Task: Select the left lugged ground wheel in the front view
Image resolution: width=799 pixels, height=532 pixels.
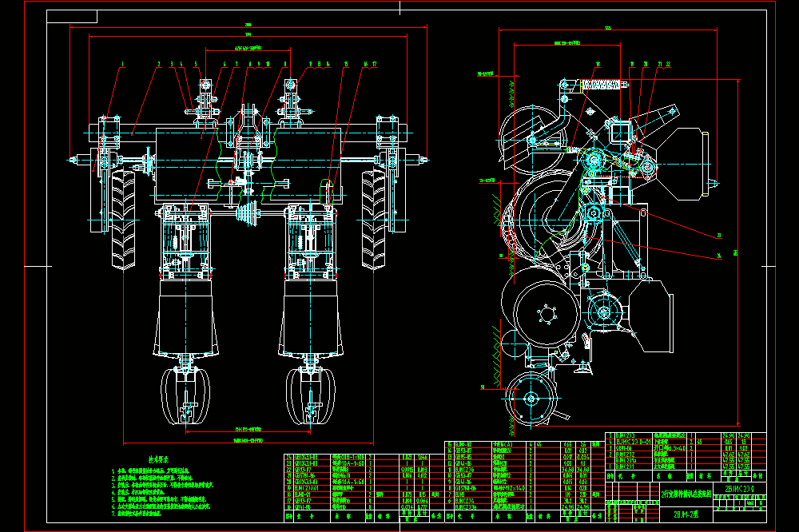Action: (x=123, y=219)
